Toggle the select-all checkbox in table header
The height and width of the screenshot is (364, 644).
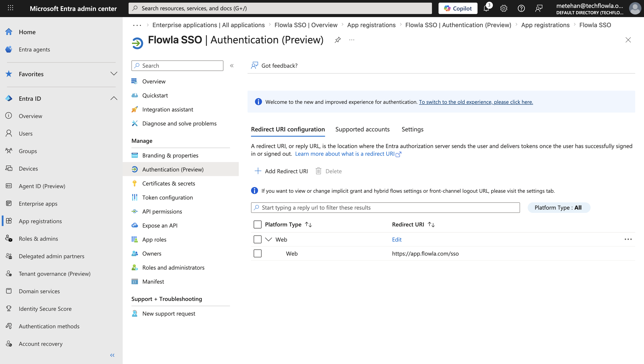point(258,224)
